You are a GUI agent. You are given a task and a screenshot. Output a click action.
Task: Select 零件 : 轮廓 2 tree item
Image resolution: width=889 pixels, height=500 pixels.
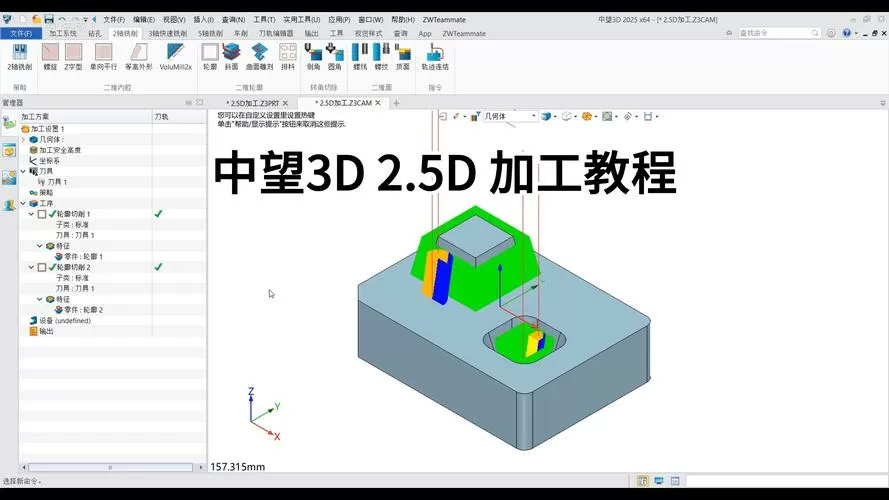click(x=79, y=310)
